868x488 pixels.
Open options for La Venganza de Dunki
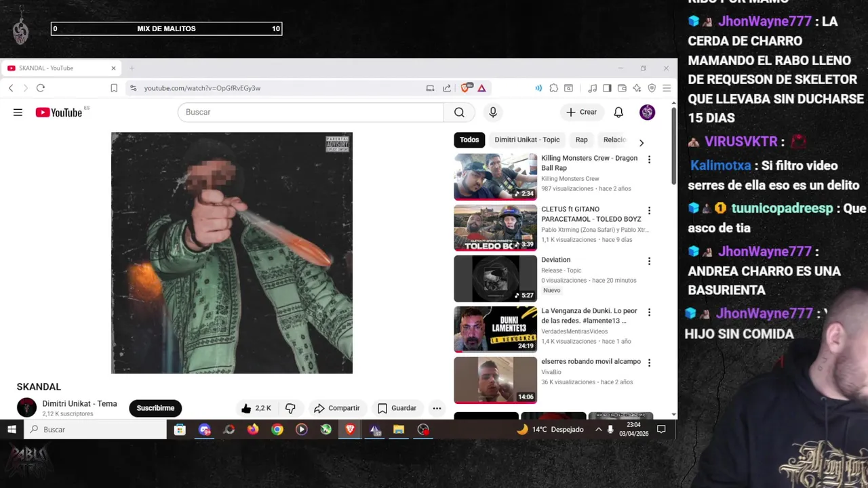click(649, 312)
